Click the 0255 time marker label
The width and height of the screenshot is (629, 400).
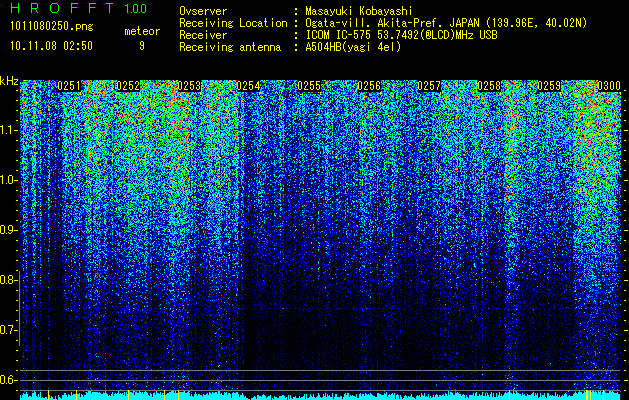pos(309,86)
